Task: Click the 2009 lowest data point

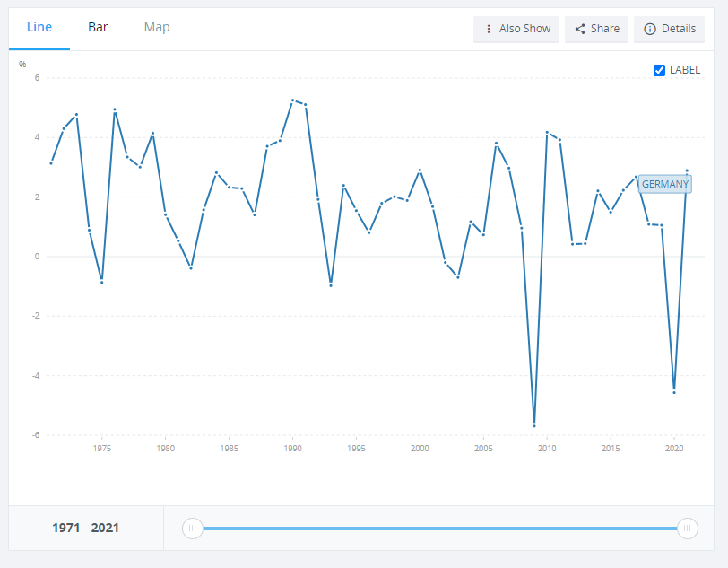Action: [x=534, y=424]
